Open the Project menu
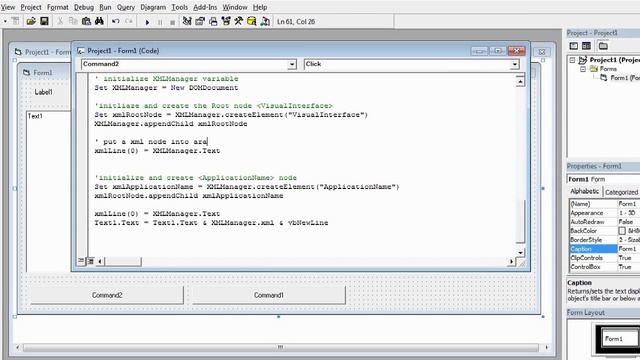This screenshot has width=640, height=360. click(x=31, y=7)
